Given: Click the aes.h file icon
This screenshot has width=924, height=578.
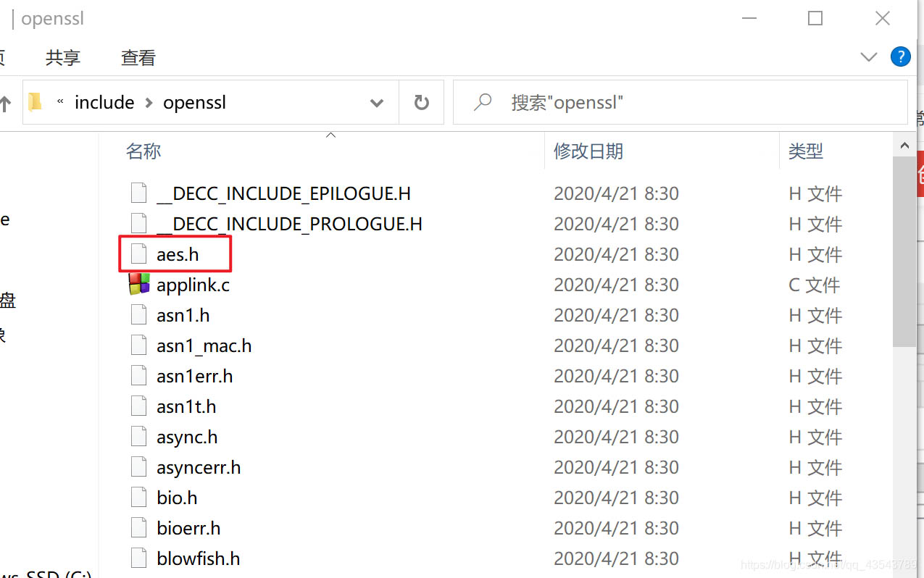Looking at the screenshot, I should pos(138,254).
